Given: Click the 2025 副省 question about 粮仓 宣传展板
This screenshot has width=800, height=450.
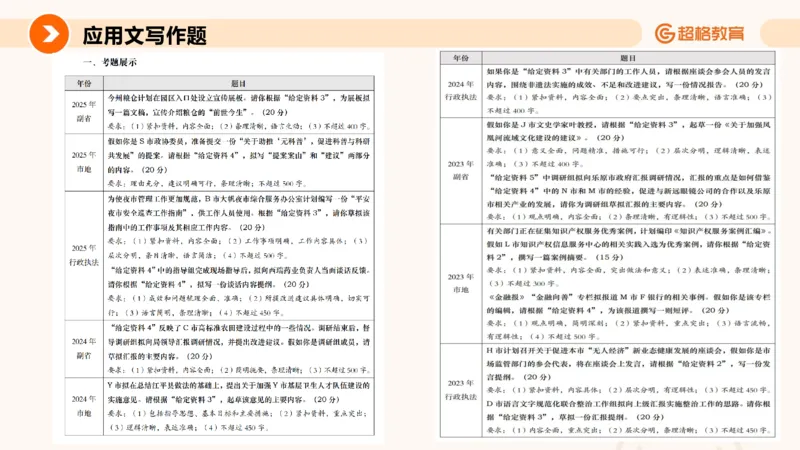Looking at the screenshot, I should 239,112.
